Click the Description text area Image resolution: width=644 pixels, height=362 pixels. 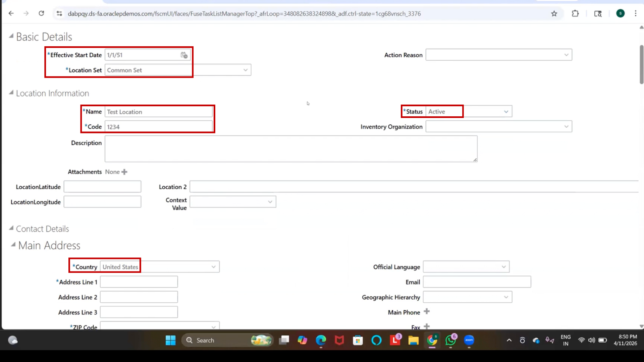(x=291, y=149)
